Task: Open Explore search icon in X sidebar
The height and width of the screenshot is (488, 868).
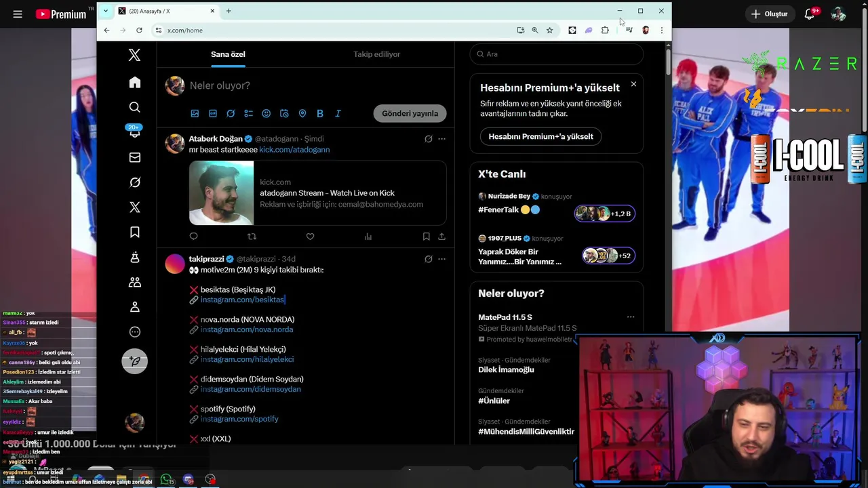Action: (x=135, y=107)
